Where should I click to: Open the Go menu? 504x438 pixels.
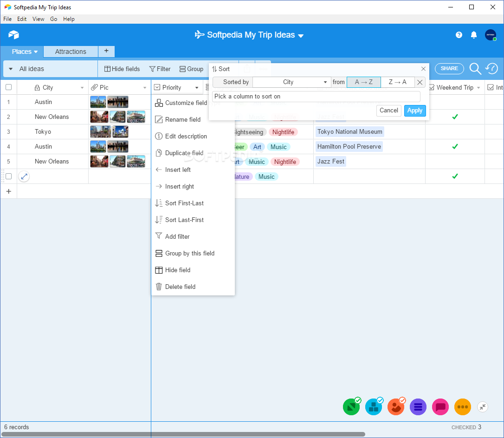(x=54, y=19)
